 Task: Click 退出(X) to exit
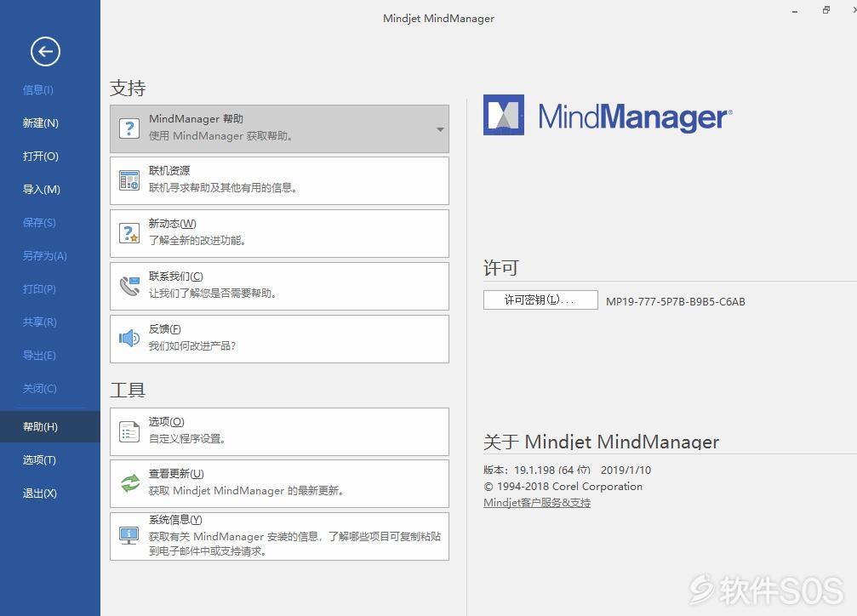40,493
